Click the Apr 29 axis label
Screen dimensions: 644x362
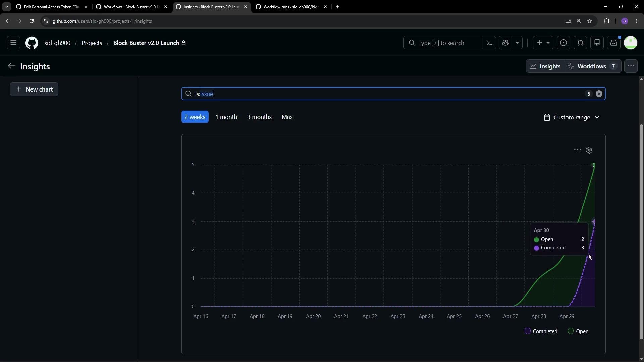point(567,316)
